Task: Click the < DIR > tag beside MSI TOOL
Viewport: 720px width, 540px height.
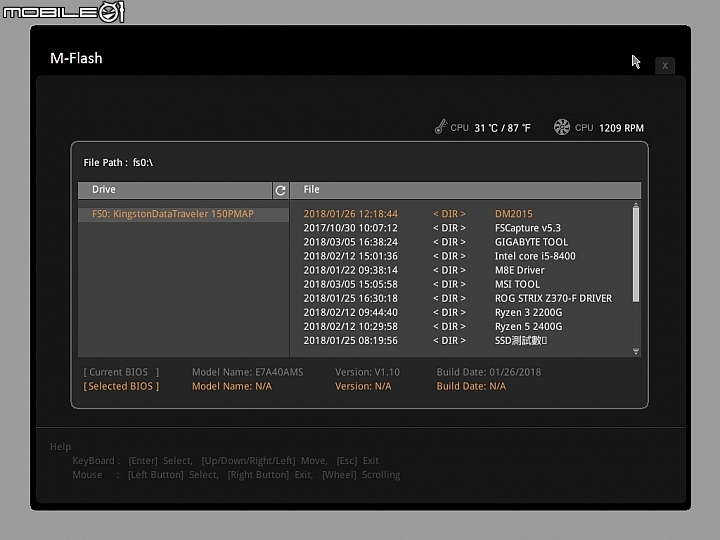Action: click(449, 284)
